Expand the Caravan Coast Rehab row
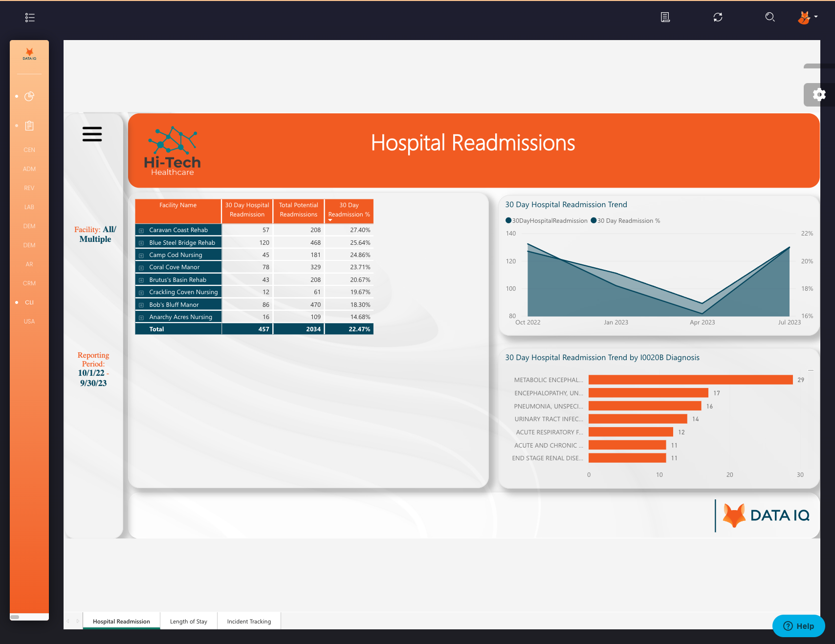The width and height of the screenshot is (835, 644). (x=141, y=231)
